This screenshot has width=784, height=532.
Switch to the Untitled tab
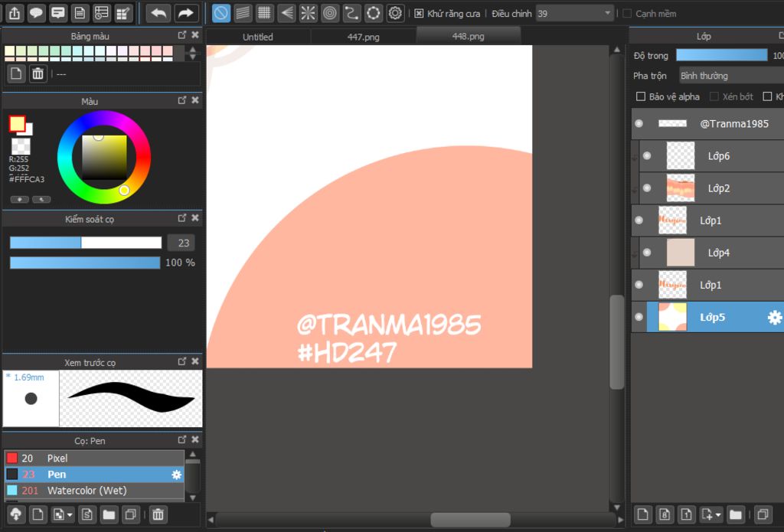click(x=258, y=37)
